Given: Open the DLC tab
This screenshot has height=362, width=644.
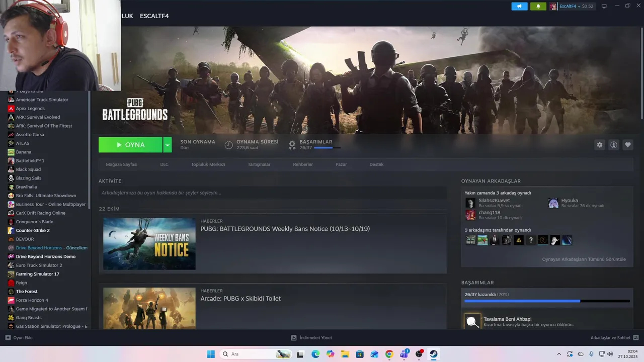Looking at the screenshot, I should pos(164,164).
